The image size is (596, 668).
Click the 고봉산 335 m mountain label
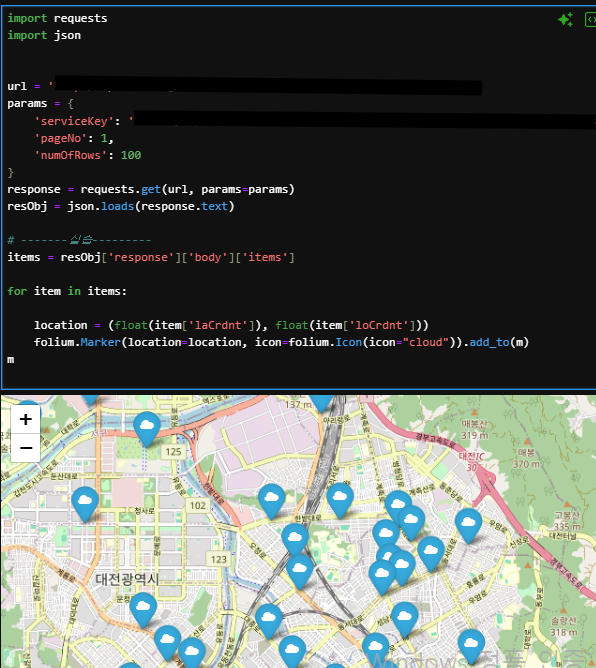567,521
